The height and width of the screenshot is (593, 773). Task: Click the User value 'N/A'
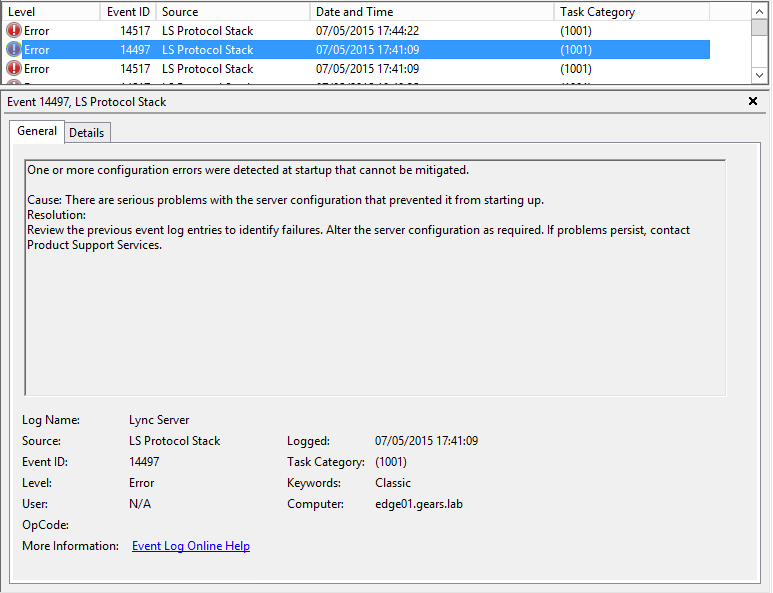coord(140,504)
